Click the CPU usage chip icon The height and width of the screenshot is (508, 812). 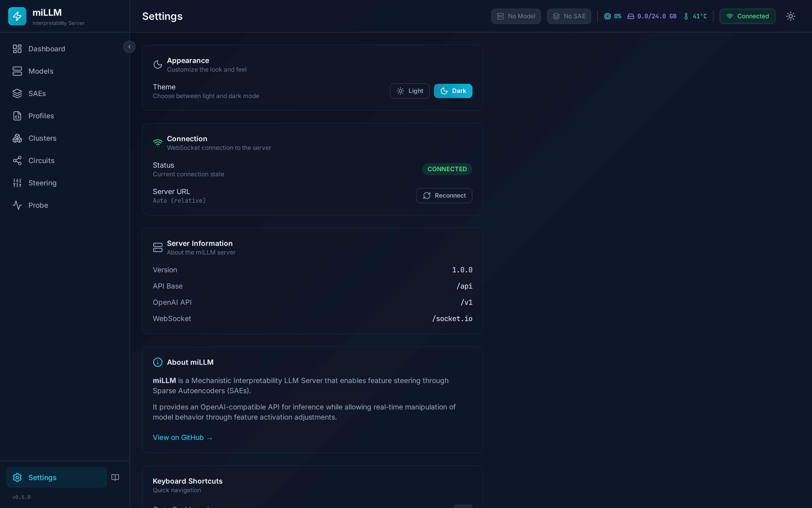(607, 16)
